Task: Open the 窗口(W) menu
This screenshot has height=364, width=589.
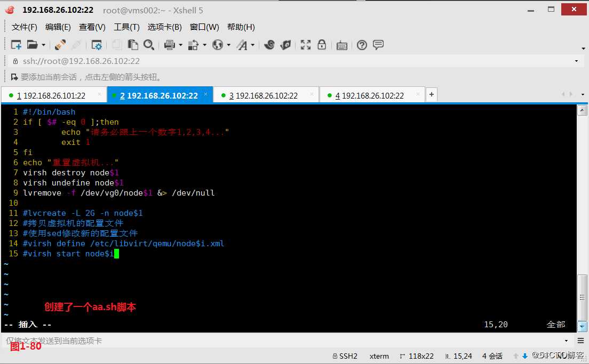Action: click(x=204, y=27)
